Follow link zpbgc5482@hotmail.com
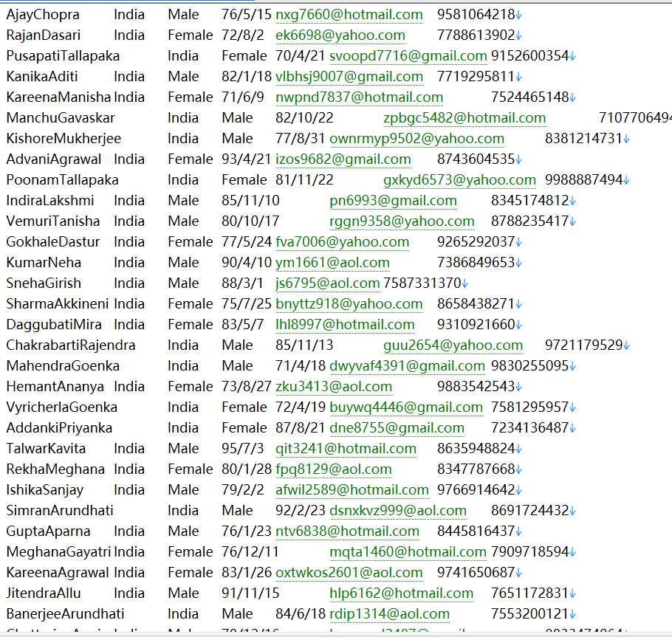The width and height of the screenshot is (672, 637). point(464,118)
